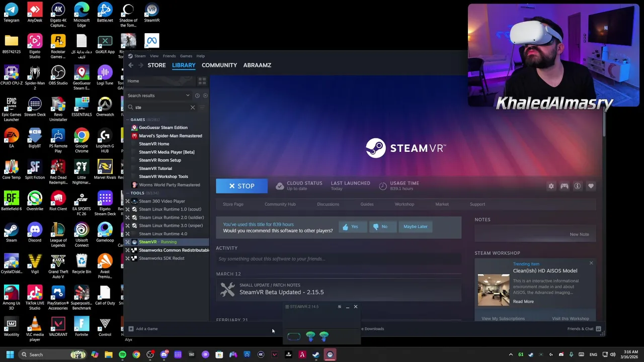Image resolution: width=644 pixels, height=362 pixels.
Task: Click the library search input field
Action: (x=160, y=107)
